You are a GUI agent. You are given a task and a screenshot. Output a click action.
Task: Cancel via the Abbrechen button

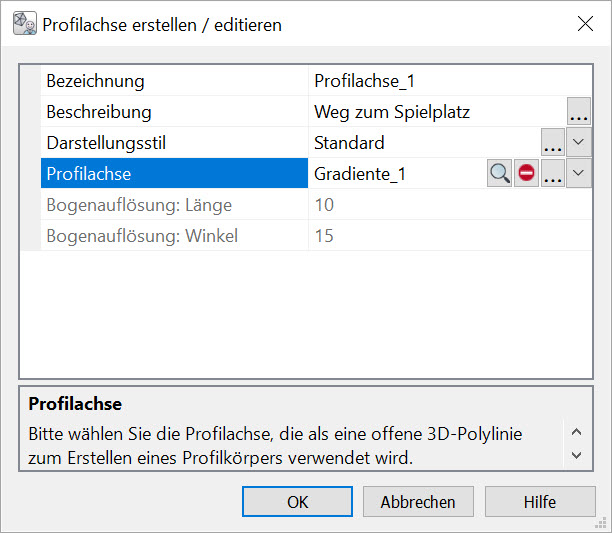click(418, 502)
